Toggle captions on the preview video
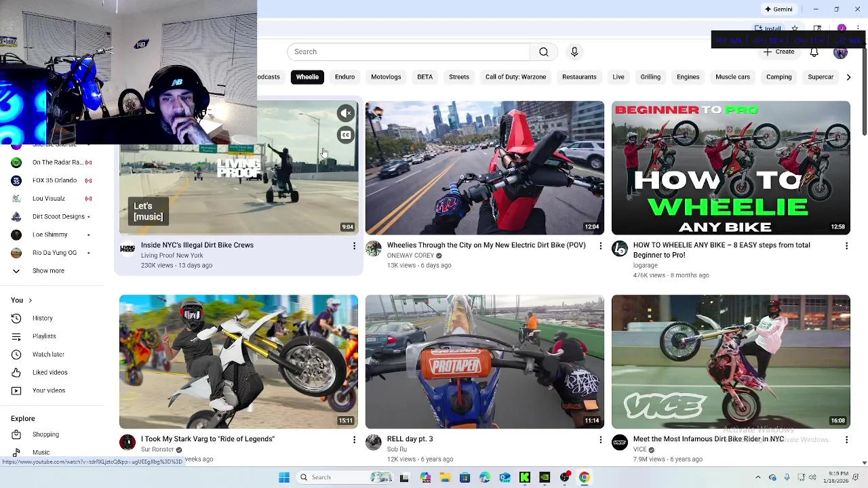This screenshot has width=868, height=488. pos(346,135)
